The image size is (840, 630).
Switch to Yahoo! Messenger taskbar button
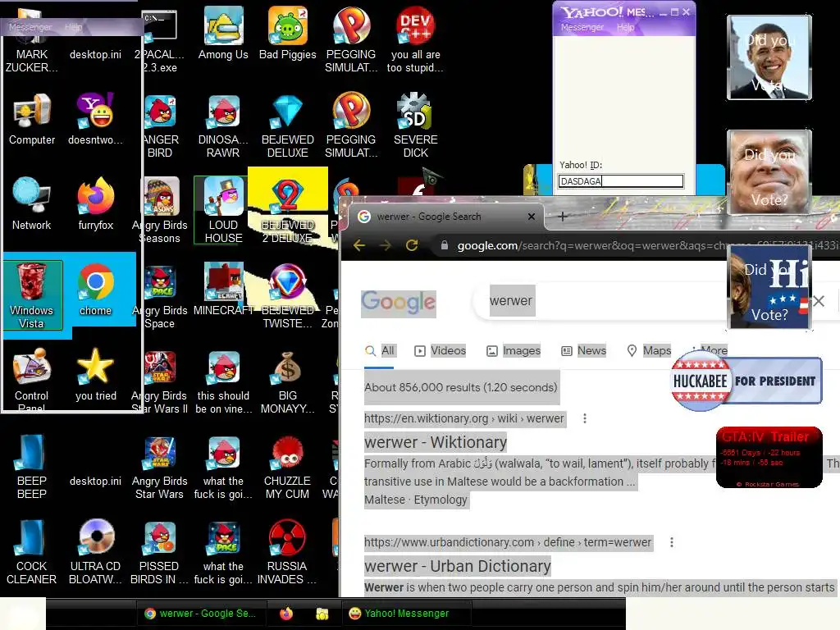(x=407, y=614)
